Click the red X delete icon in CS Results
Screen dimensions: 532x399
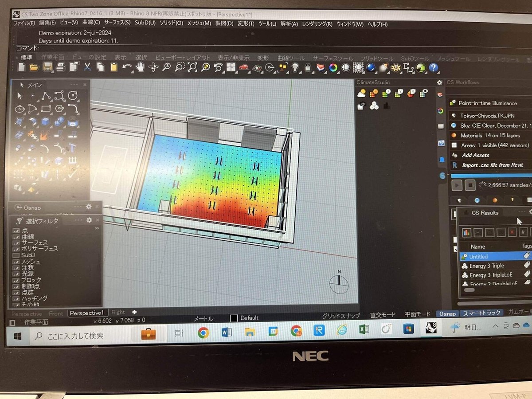512,231
